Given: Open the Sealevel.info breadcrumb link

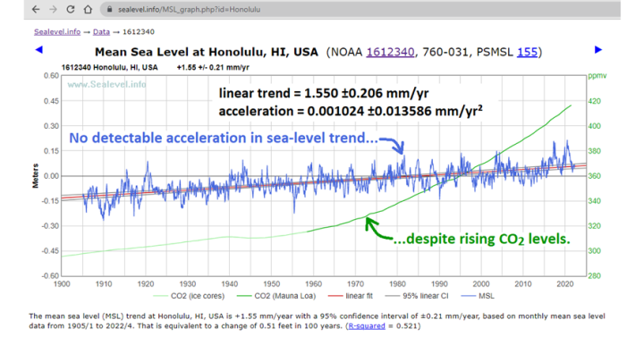Looking at the screenshot, I should tap(57, 31).
